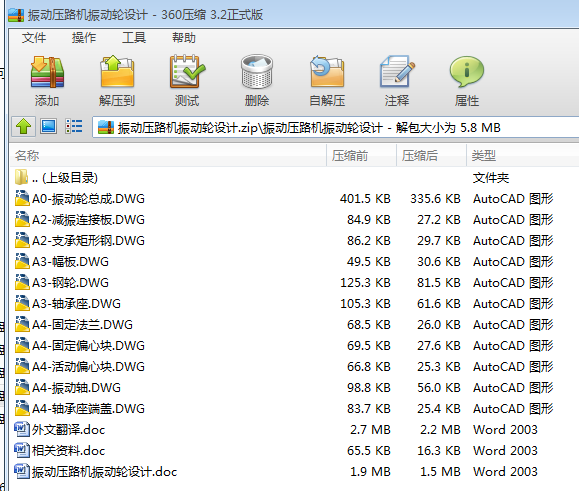This screenshot has height=491, width=579.
Task: Click the DWG icon of A3-钢轮
Action: coord(22,282)
